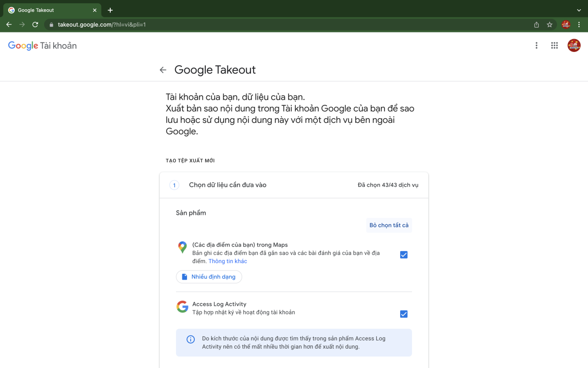Open the Google account avatar menu
The height and width of the screenshot is (368, 588).
coord(574,46)
